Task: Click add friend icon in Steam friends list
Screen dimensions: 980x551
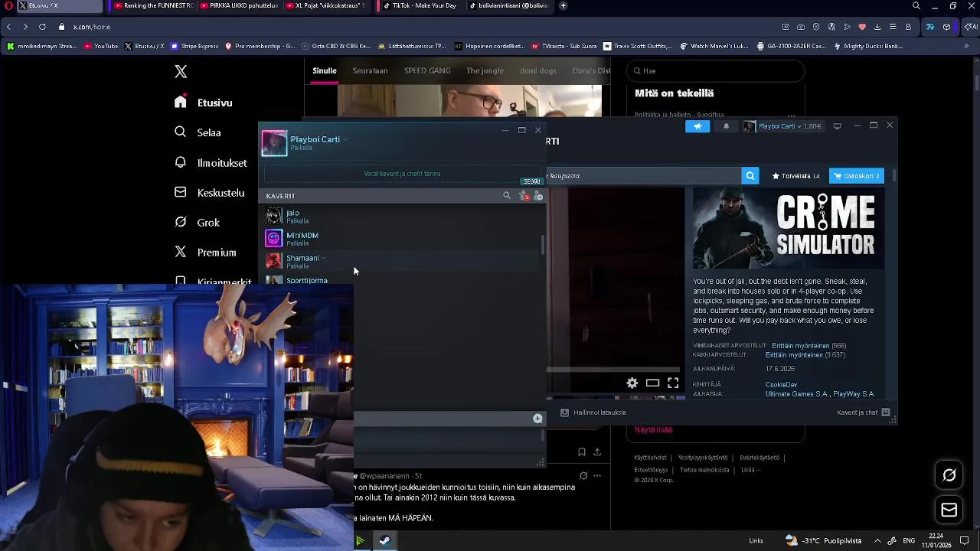Action: click(538, 196)
